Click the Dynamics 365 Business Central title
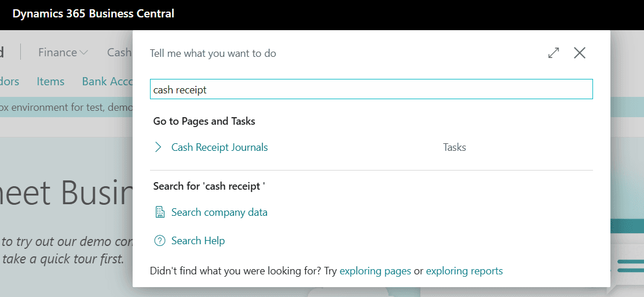 tap(93, 13)
